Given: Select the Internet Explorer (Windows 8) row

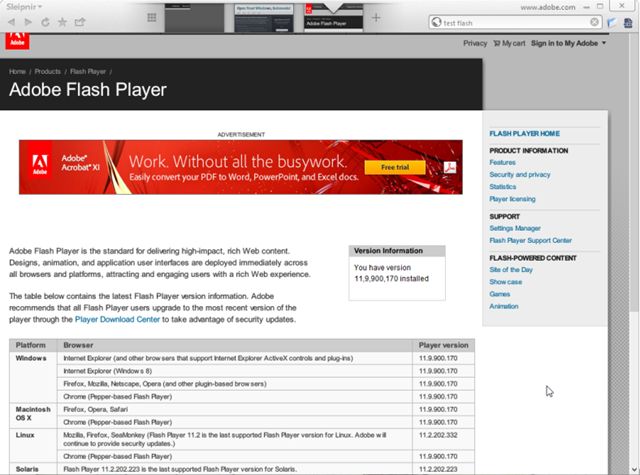Looking at the screenshot, I should pos(242,371).
